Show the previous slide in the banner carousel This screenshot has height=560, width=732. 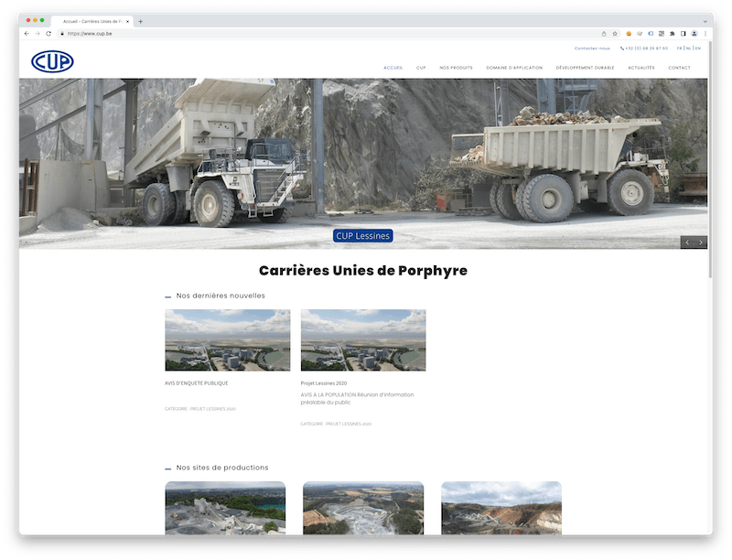pos(687,242)
